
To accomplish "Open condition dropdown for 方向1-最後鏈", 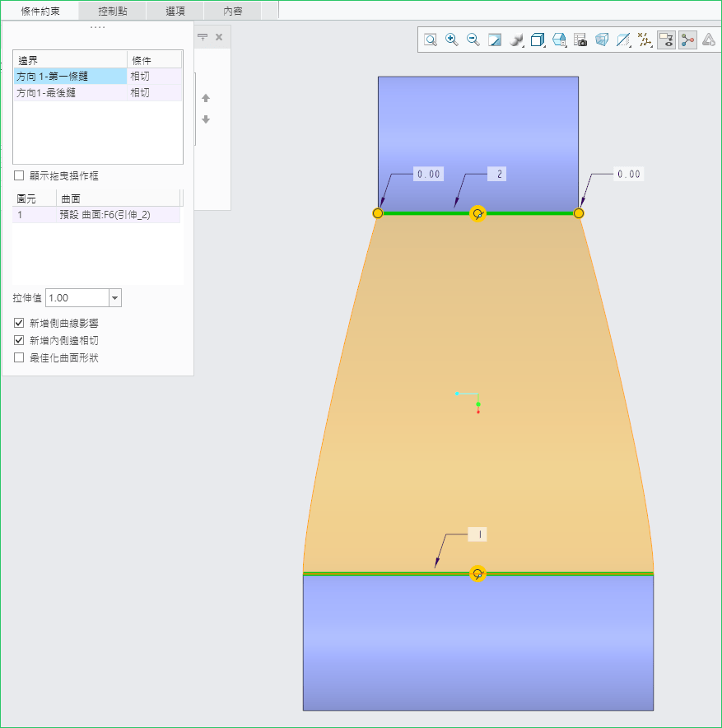I will coord(154,94).
